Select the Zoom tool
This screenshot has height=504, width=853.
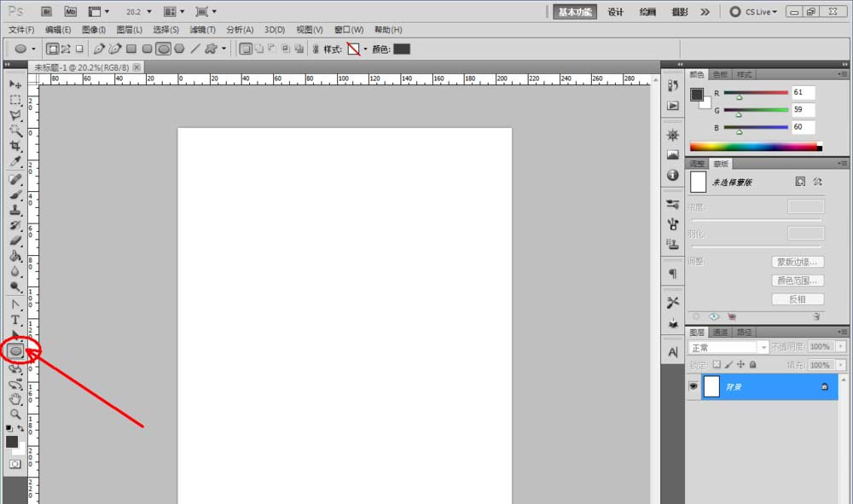[x=15, y=414]
